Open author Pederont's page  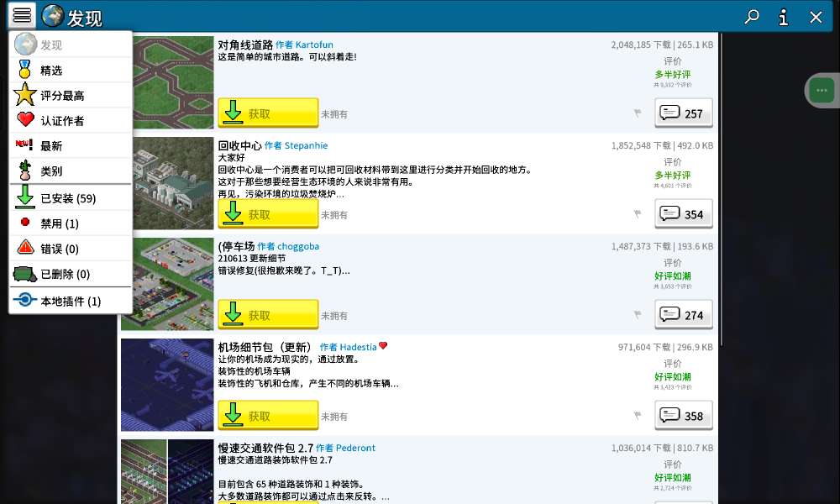(x=345, y=448)
